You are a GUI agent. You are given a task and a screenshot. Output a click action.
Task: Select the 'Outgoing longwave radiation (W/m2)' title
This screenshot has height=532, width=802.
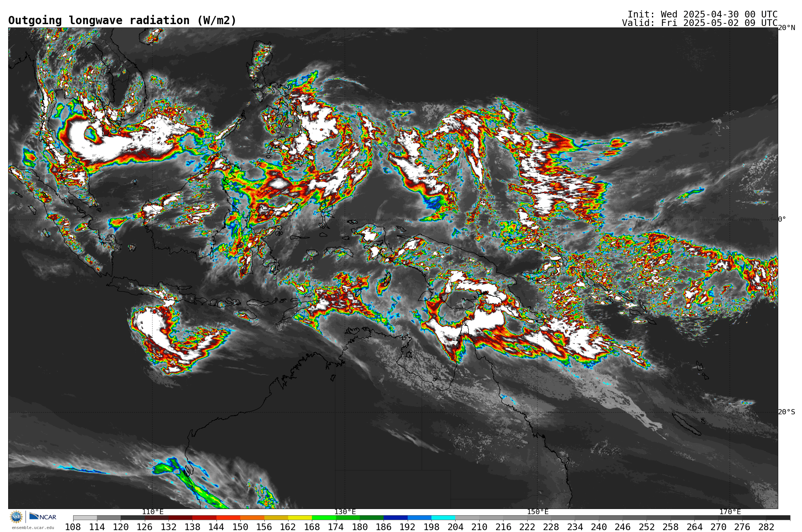click(122, 20)
